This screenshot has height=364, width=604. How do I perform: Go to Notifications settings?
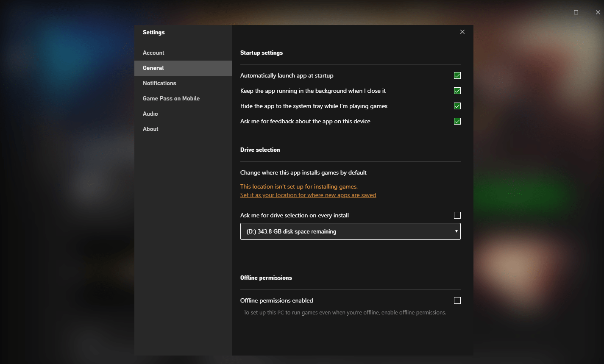159,83
